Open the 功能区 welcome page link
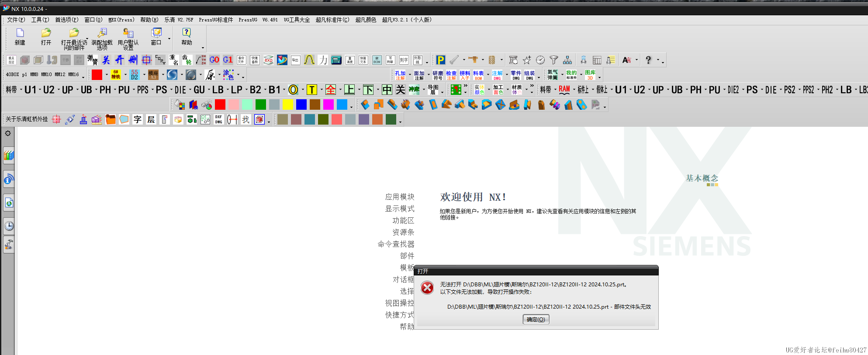 pyautogui.click(x=403, y=220)
